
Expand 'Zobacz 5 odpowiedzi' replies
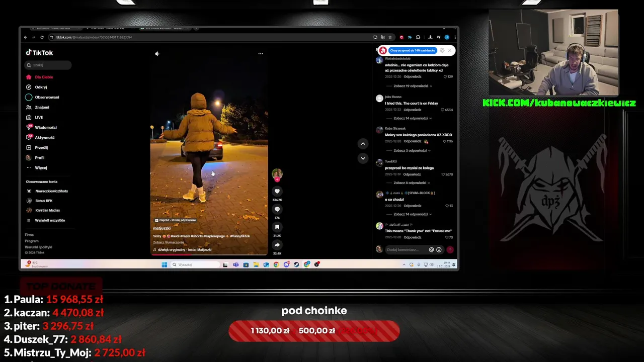click(x=412, y=150)
